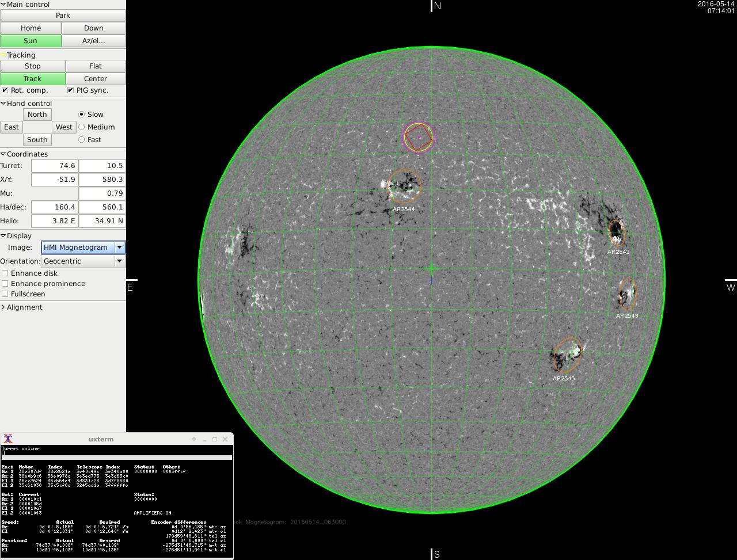Click the AR2544 active region marker
This screenshot has height=560, width=737.
[404, 185]
